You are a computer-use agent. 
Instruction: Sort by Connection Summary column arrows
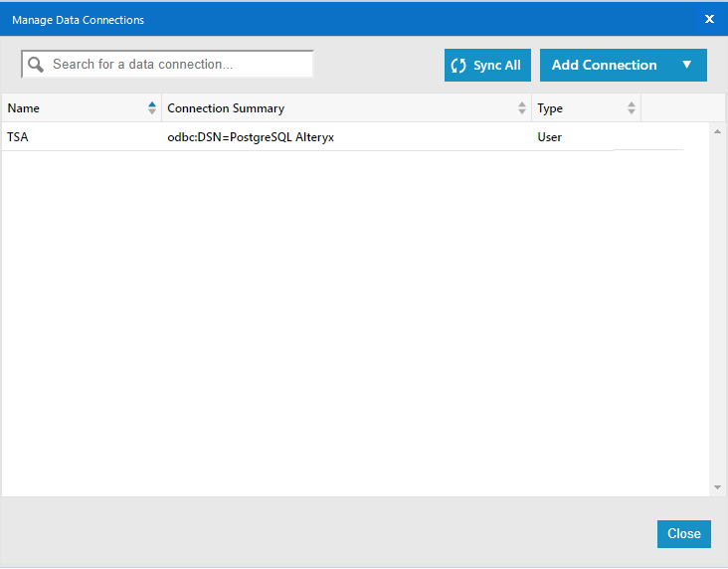522,108
